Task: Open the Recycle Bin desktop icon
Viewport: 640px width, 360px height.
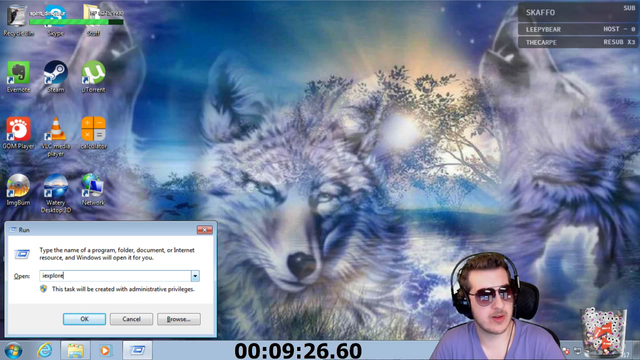Action: point(18,20)
